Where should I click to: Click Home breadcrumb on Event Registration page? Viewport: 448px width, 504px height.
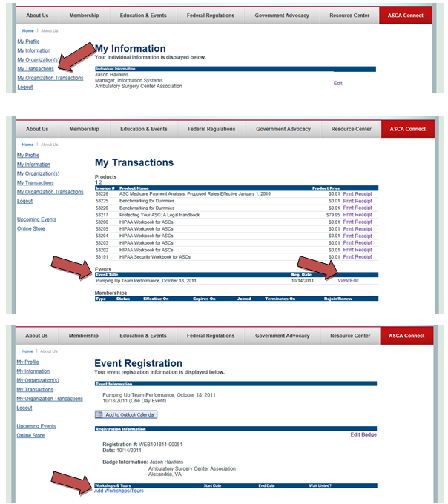tap(27, 351)
